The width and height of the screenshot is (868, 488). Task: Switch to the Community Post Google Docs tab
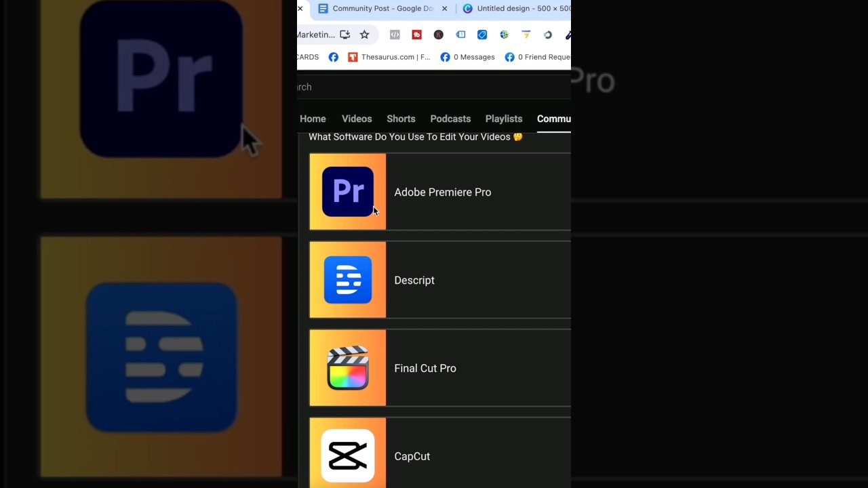[376, 9]
